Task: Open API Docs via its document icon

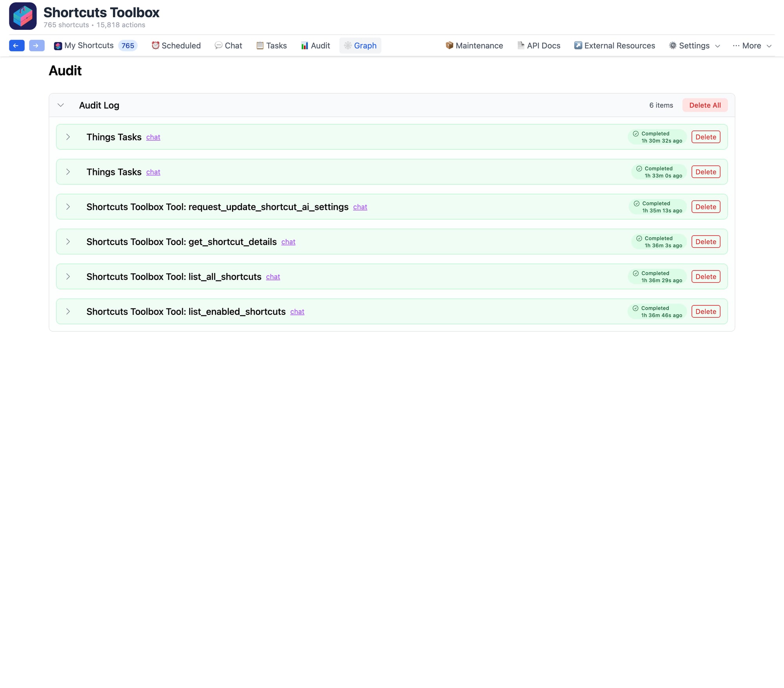Action: 521,45
